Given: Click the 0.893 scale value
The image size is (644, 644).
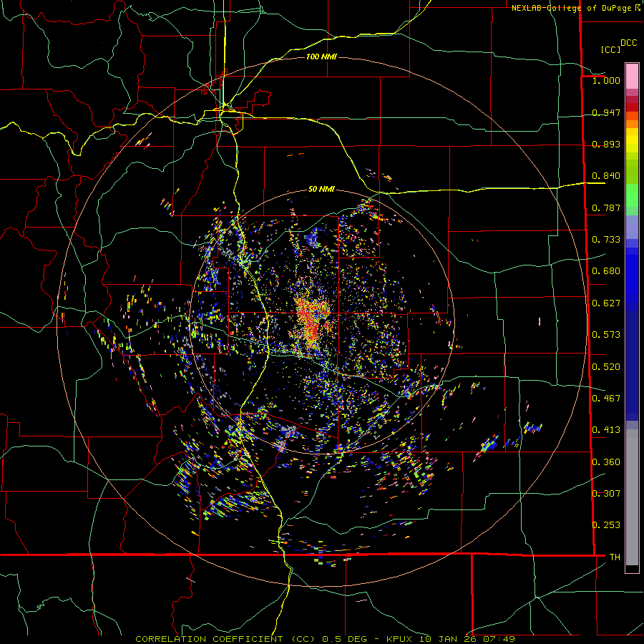Looking at the screenshot, I should [x=606, y=144].
